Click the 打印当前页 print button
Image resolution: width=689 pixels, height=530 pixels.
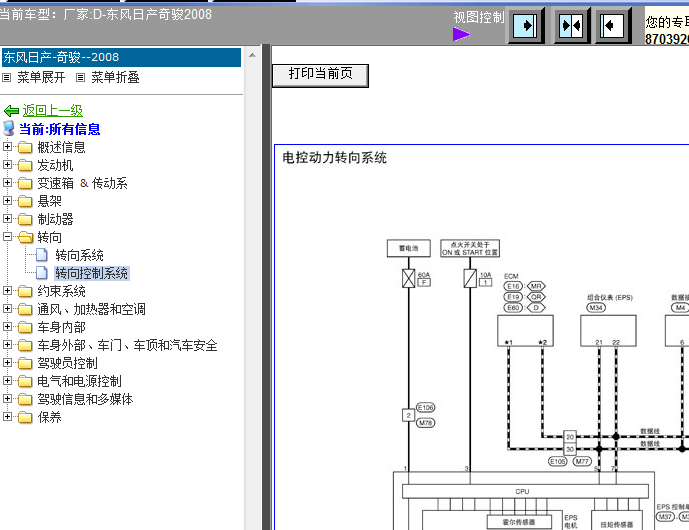point(320,75)
